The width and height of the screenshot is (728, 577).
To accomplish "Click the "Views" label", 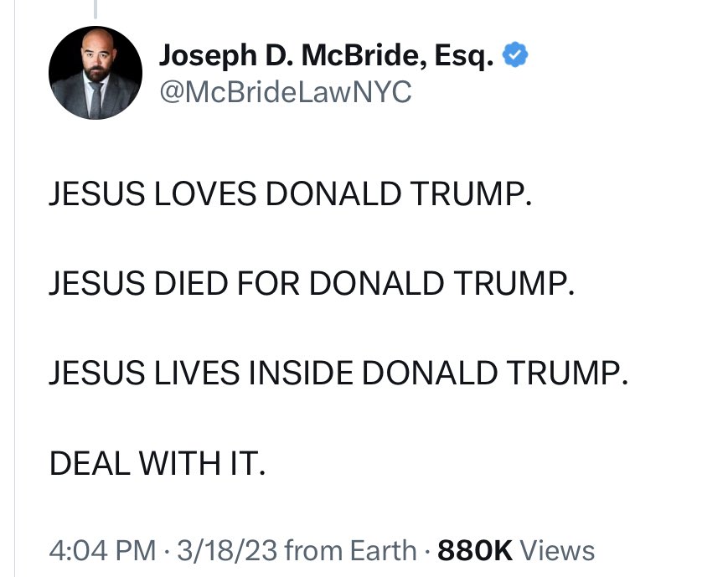I will (x=557, y=550).
